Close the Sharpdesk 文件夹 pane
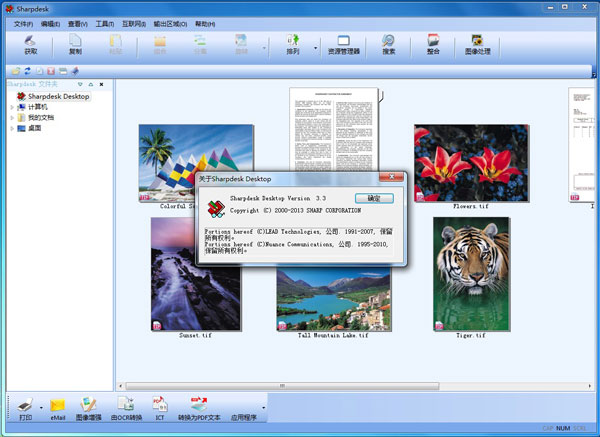 tap(101, 84)
